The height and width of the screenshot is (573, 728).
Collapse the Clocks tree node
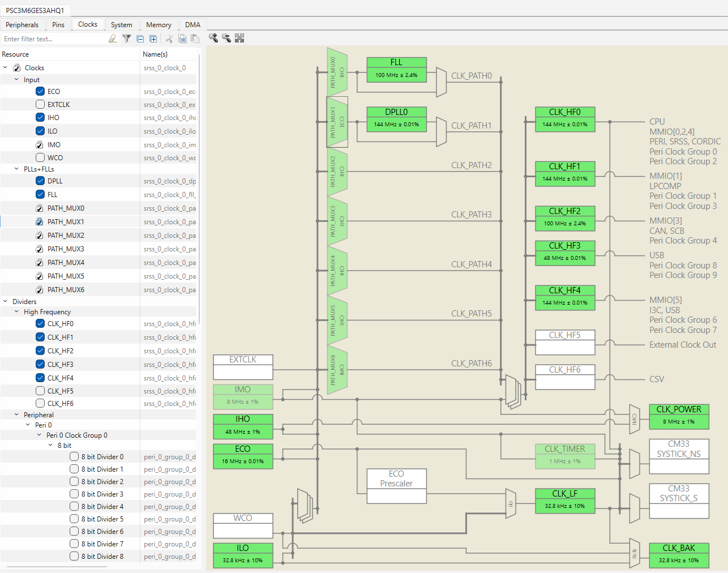6,67
